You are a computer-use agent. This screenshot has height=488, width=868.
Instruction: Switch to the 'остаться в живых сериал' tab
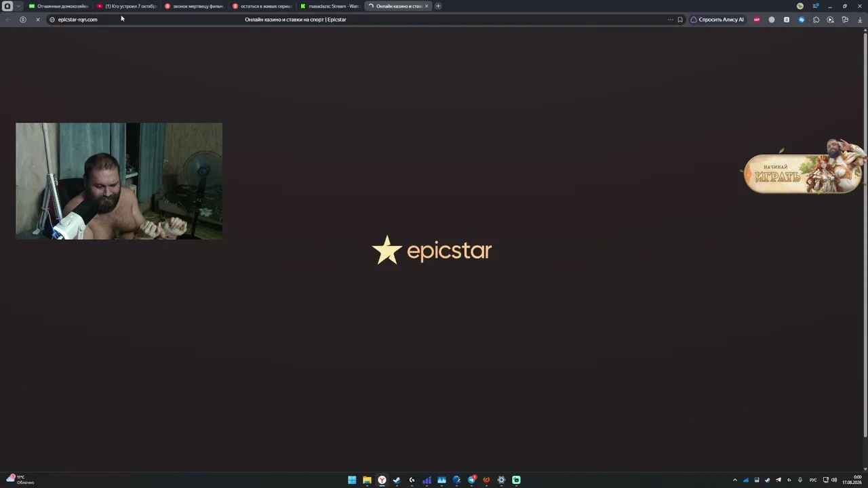262,6
